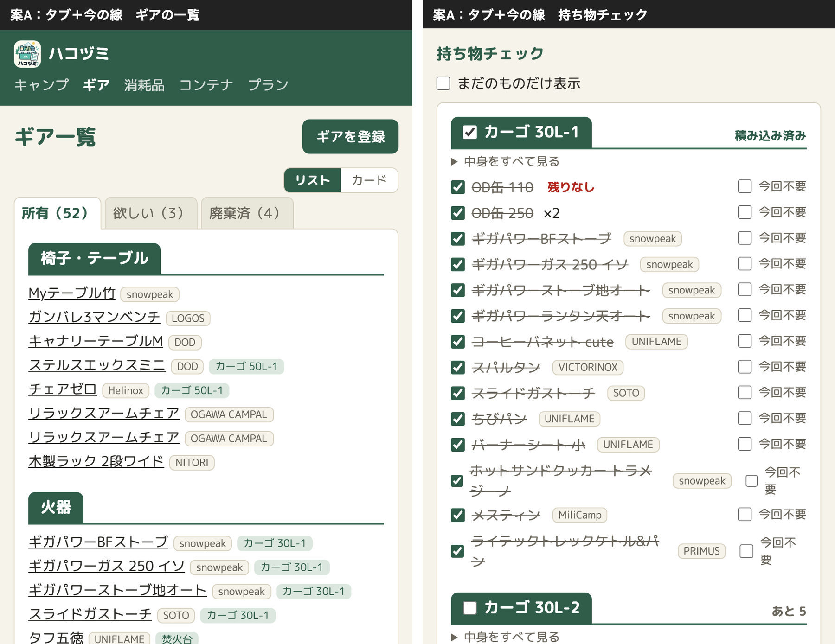Open the コンテナ navigation item

pyautogui.click(x=206, y=85)
